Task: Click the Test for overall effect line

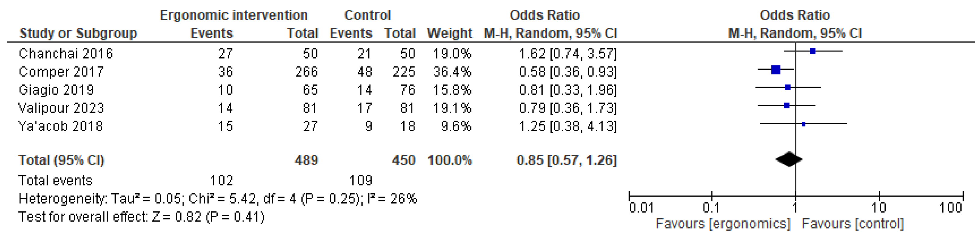Action: [x=141, y=217]
